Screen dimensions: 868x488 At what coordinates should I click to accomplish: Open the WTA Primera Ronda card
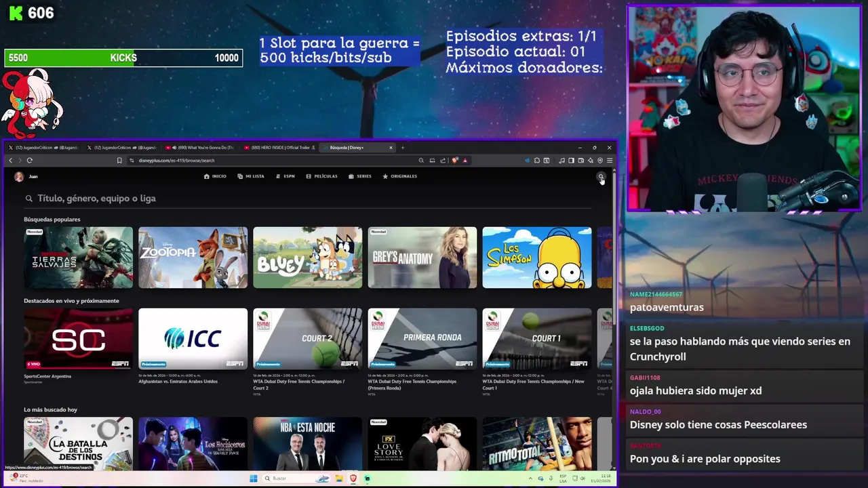coord(422,339)
